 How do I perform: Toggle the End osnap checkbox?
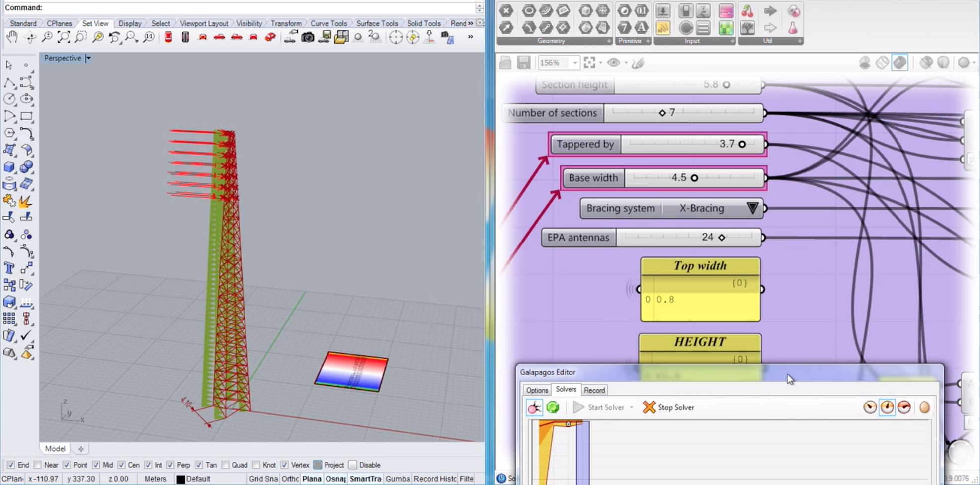(11, 465)
